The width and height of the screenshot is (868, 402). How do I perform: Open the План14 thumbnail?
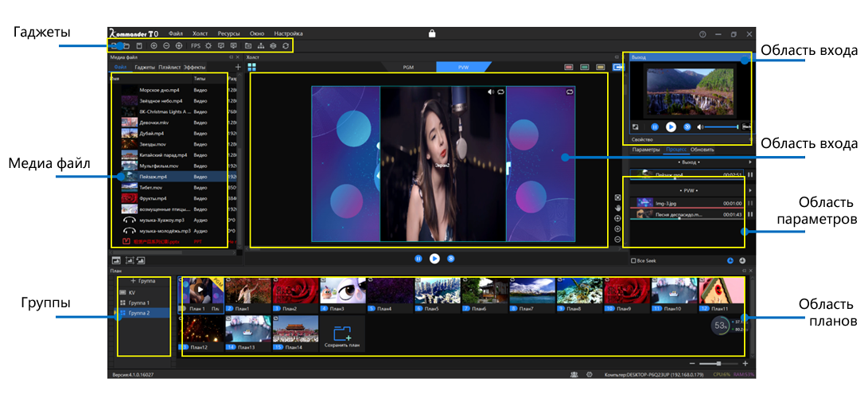click(296, 333)
